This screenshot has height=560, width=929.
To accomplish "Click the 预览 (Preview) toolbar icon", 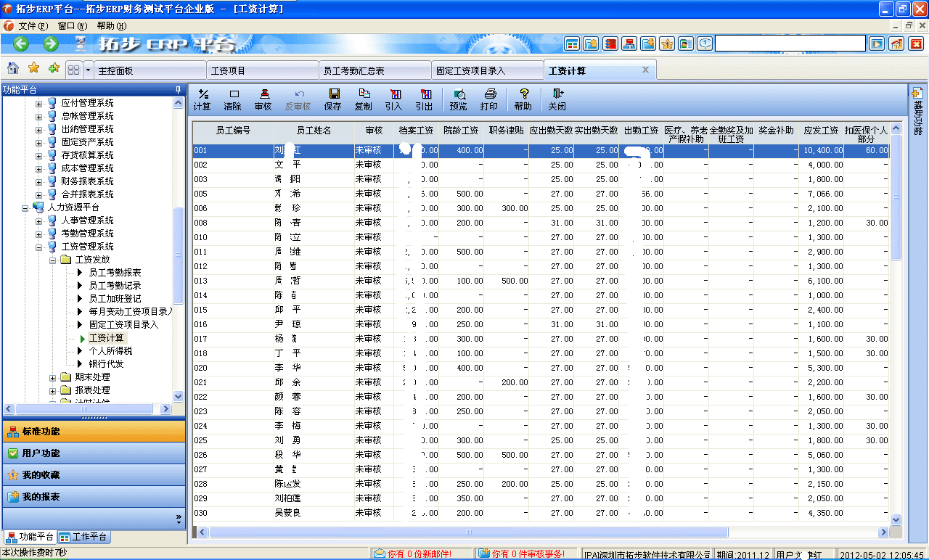I will (x=459, y=99).
